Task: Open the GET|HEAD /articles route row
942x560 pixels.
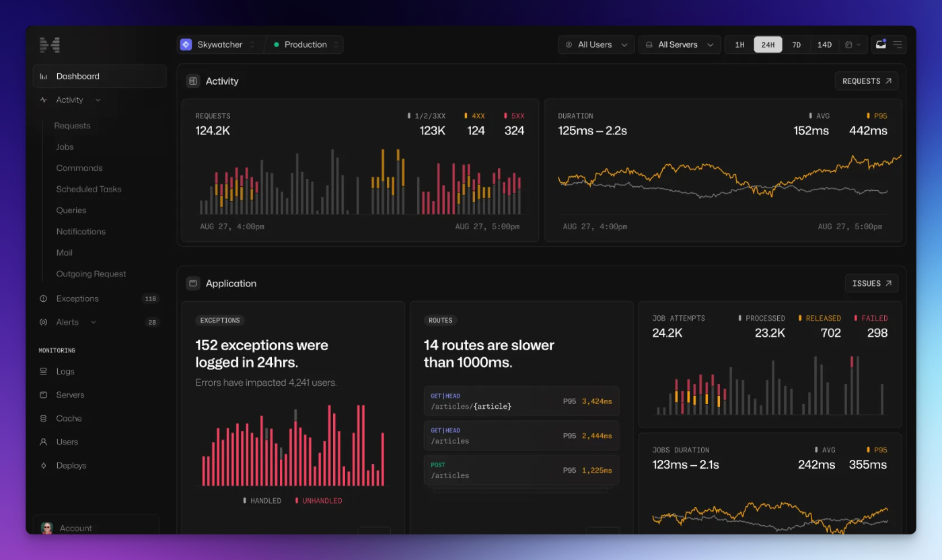Action: (x=521, y=436)
